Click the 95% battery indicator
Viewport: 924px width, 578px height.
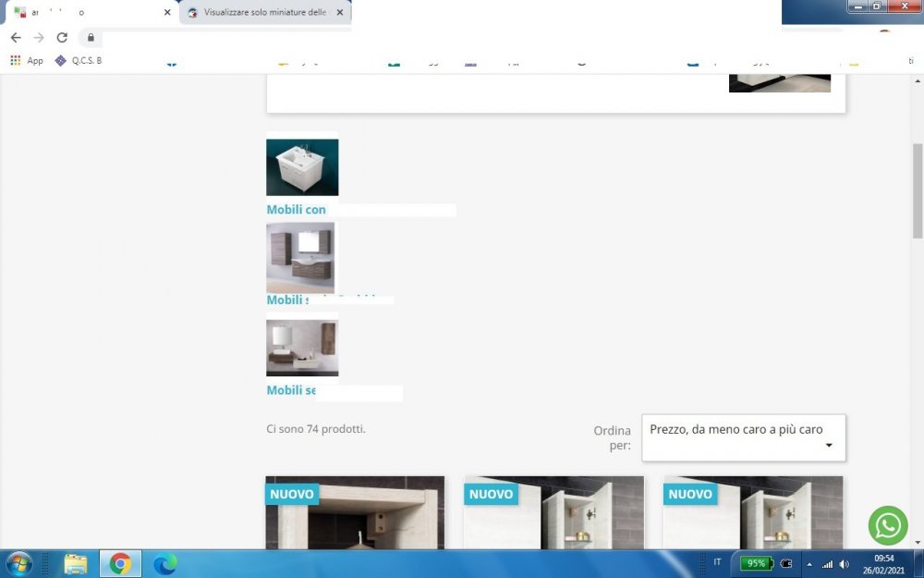tap(756, 563)
